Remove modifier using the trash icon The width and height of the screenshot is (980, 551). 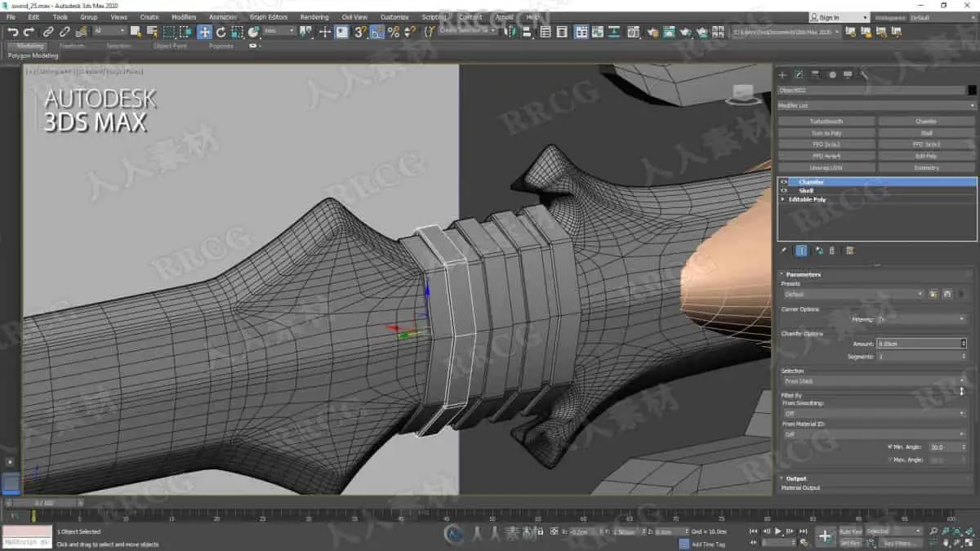tap(831, 251)
